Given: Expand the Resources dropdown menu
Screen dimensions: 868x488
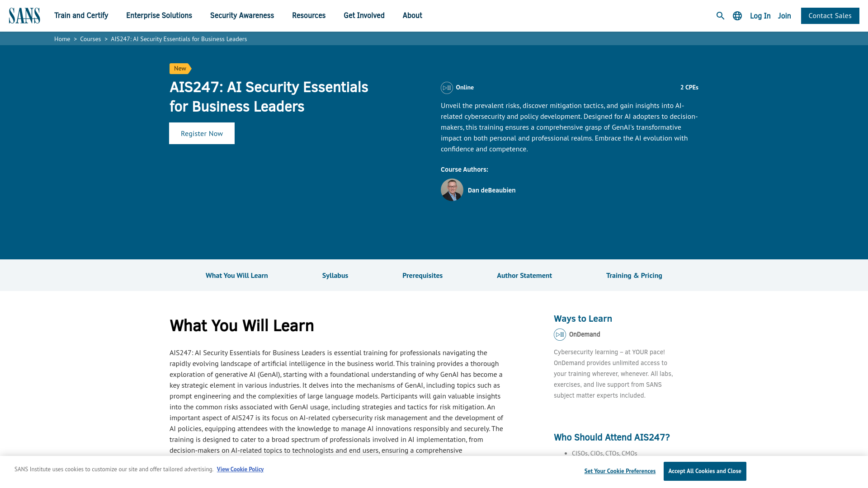Looking at the screenshot, I should pyautogui.click(x=309, y=15).
